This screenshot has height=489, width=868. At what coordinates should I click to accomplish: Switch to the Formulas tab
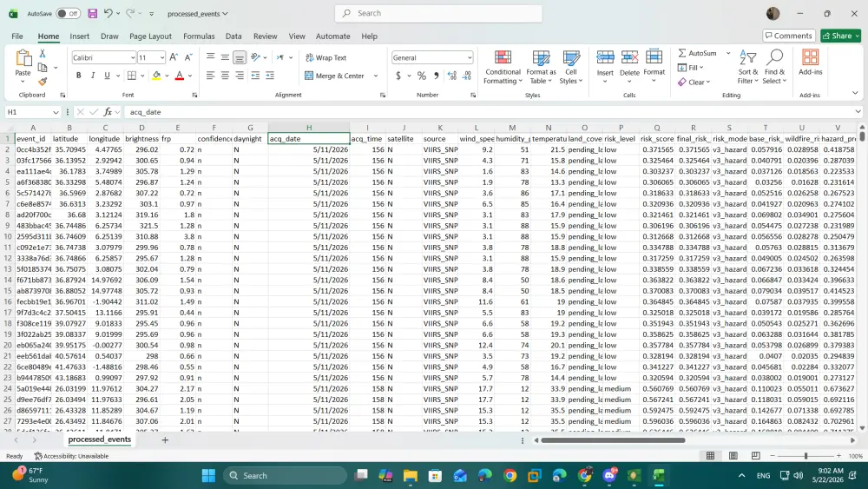click(199, 36)
